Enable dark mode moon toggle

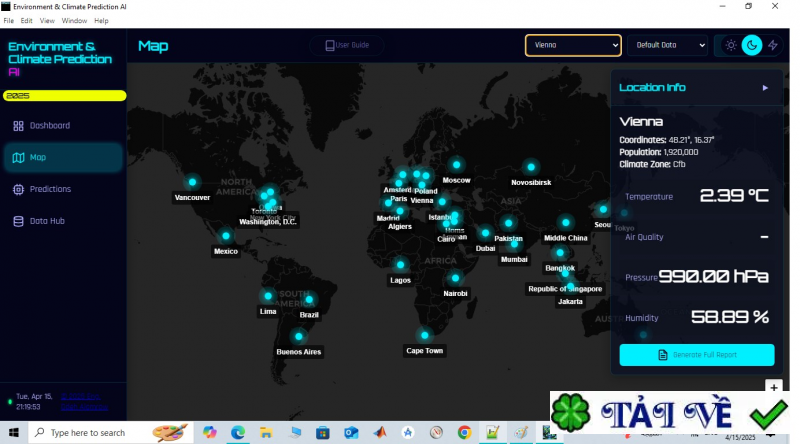[x=752, y=45]
